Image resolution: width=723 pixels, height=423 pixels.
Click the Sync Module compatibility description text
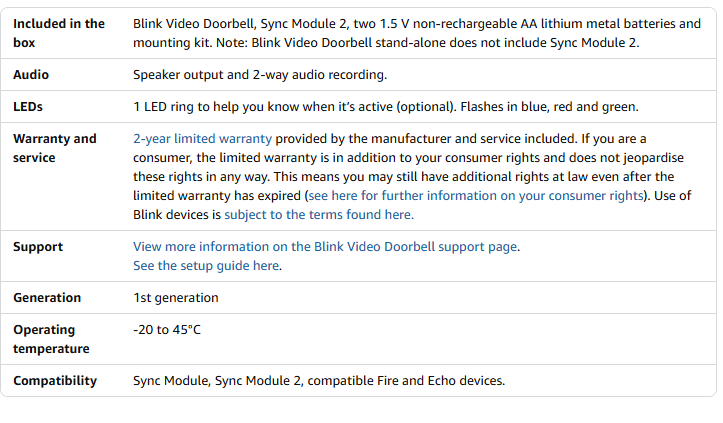319,381
